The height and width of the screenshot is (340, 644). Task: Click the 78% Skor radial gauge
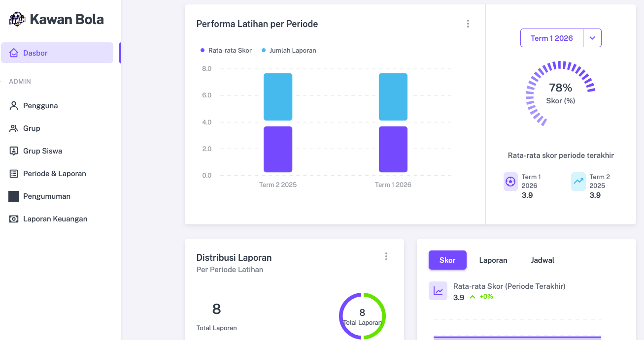pyautogui.click(x=560, y=93)
